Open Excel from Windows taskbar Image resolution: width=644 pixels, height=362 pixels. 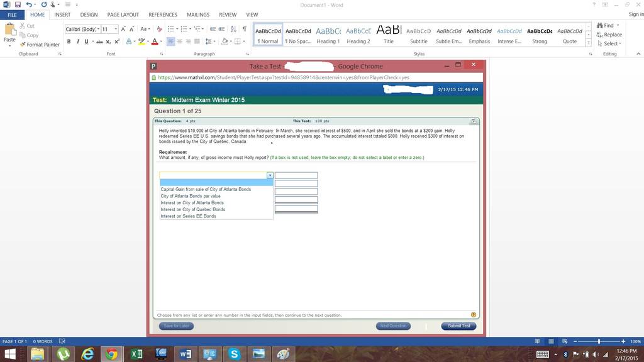pyautogui.click(x=136, y=354)
